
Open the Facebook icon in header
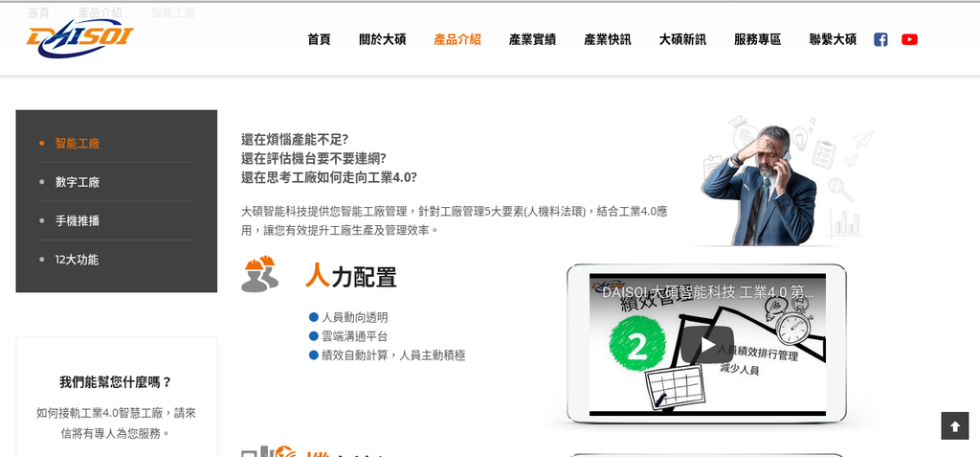click(x=880, y=39)
